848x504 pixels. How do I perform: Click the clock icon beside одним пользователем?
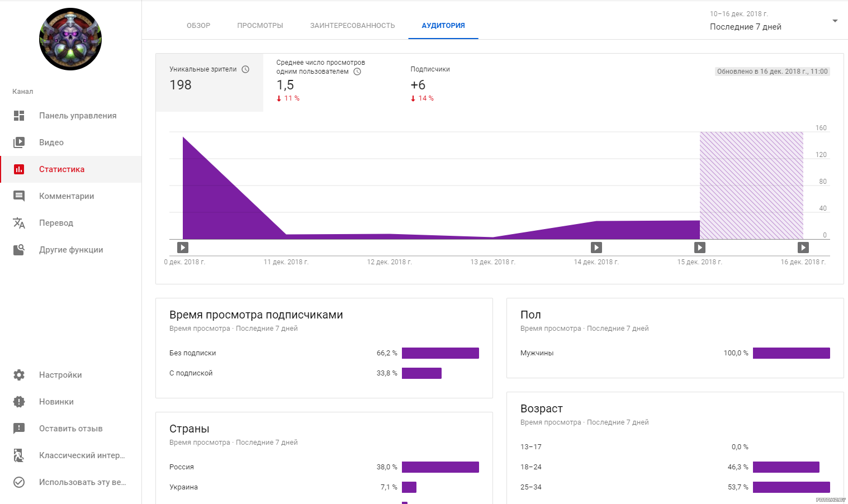[357, 72]
